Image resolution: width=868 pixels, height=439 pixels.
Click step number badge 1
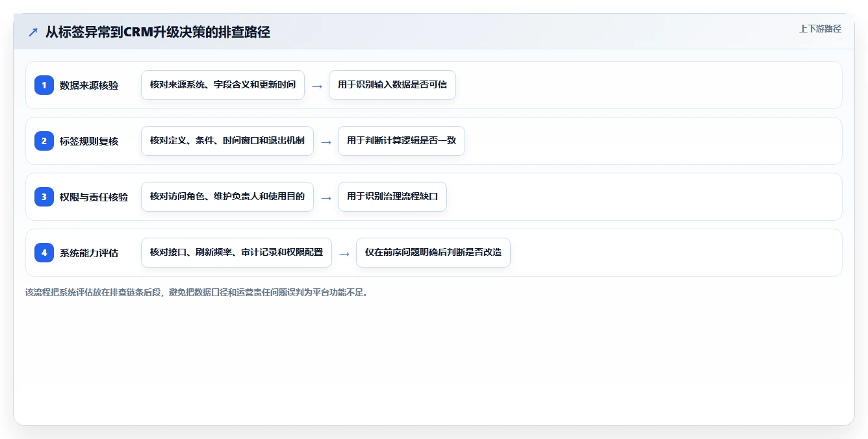(44, 85)
